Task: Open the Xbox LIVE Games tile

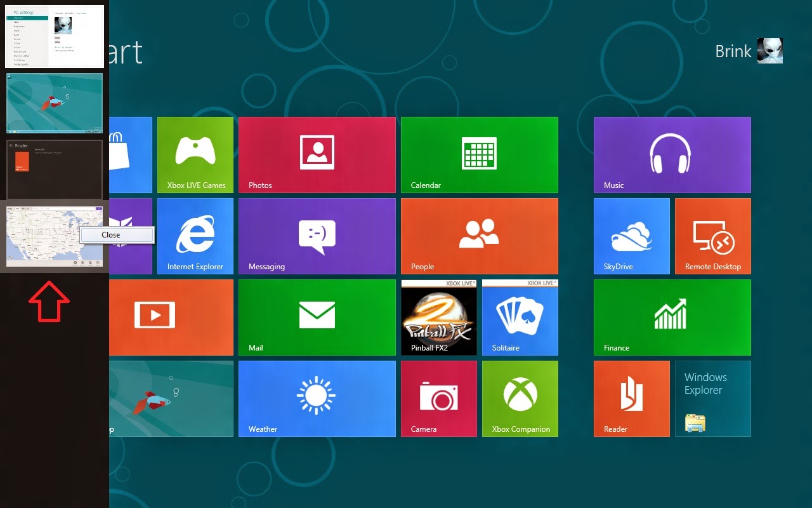Action: click(x=195, y=155)
